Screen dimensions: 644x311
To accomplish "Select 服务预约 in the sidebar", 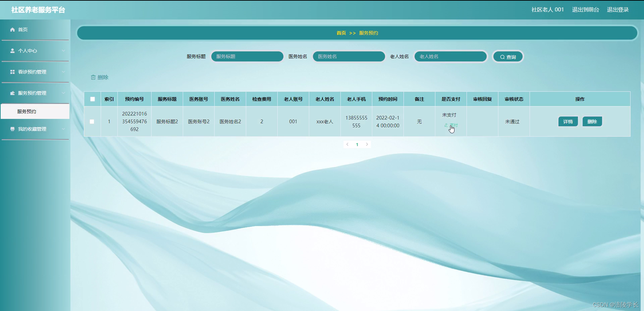I will pyautogui.click(x=27, y=111).
